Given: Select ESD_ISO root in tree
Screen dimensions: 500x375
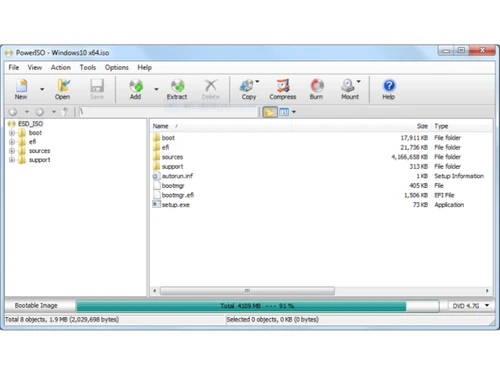Looking at the screenshot, I should 30,124.
